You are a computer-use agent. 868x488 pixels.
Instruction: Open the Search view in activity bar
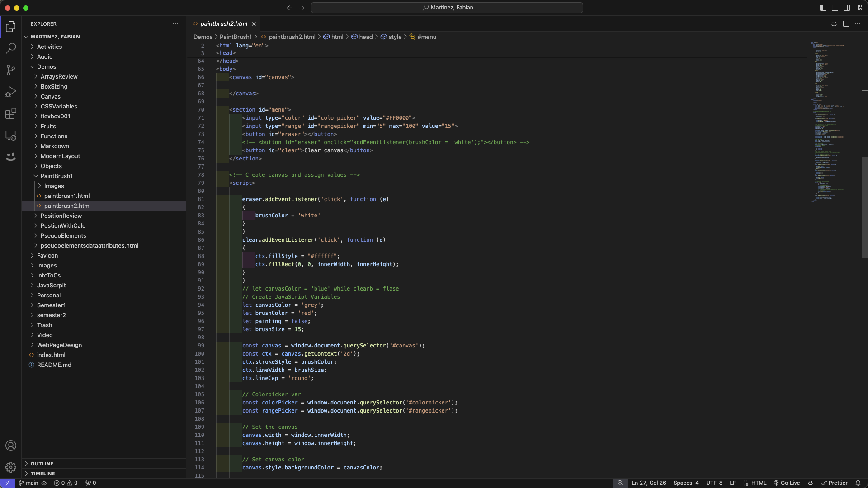point(11,48)
